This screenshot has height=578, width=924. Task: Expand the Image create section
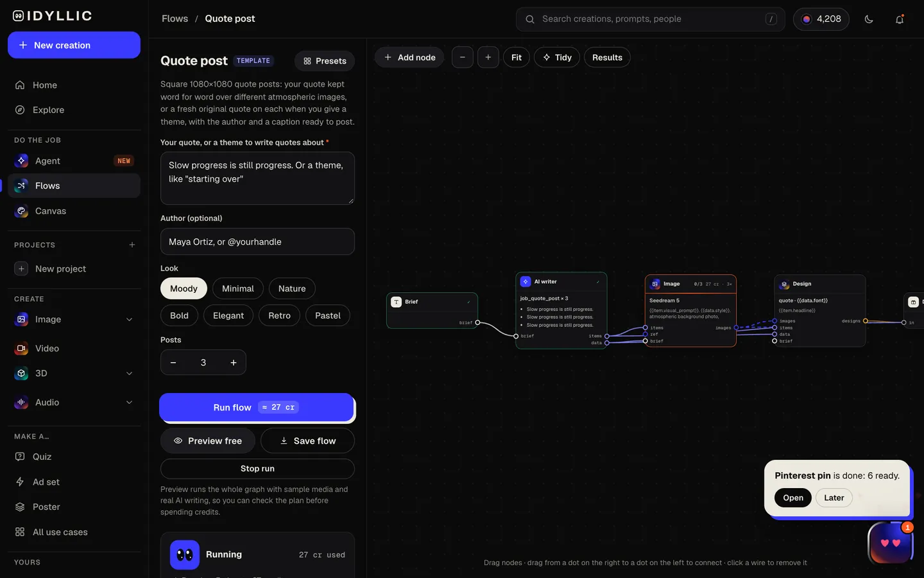[x=129, y=319]
